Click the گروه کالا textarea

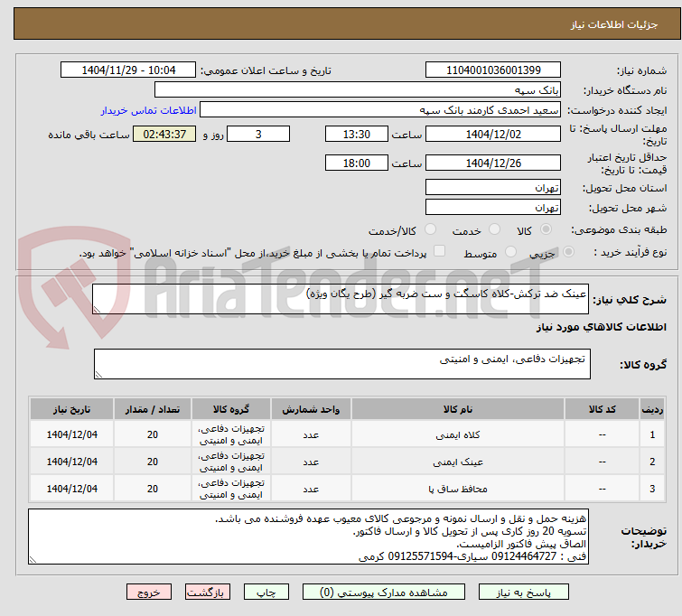point(342,364)
